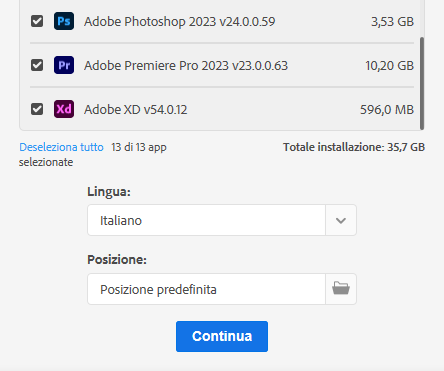The image size is (444, 371).
Task: Click the 3,53 GB size of Photoshop
Action: (392, 22)
